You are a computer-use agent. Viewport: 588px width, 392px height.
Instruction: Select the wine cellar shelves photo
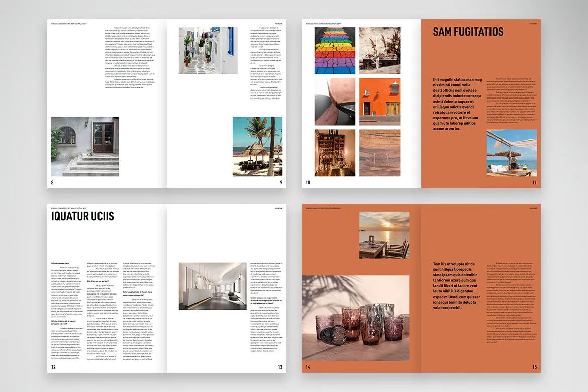tap(335, 153)
